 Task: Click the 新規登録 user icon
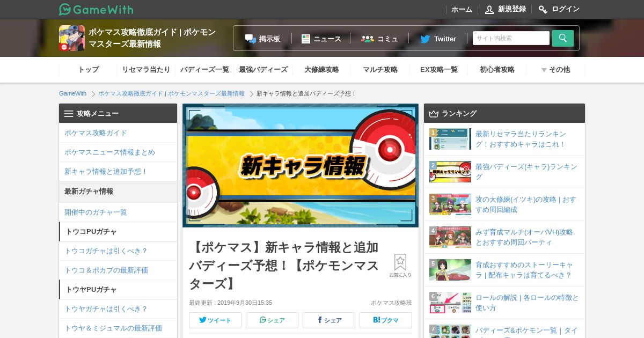pyautogui.click(x=489, y=9)
